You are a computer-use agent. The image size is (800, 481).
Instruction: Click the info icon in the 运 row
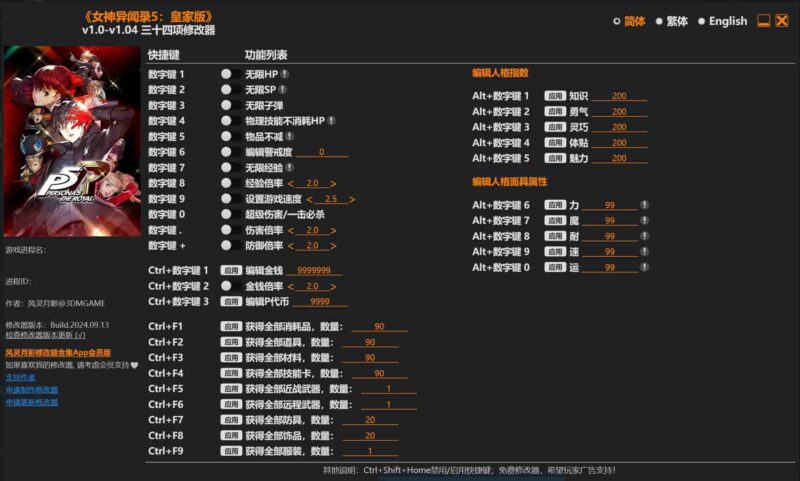[644, 267]
